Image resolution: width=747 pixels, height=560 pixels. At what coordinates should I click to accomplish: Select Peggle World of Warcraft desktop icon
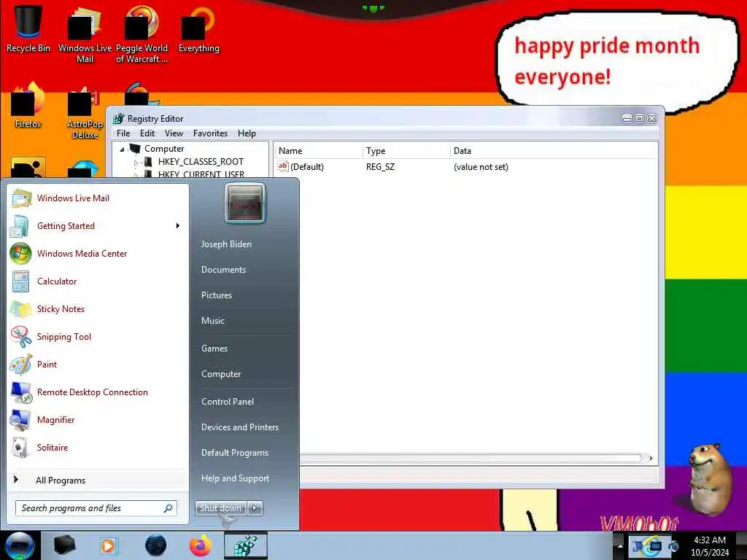[x=142, y=34]
